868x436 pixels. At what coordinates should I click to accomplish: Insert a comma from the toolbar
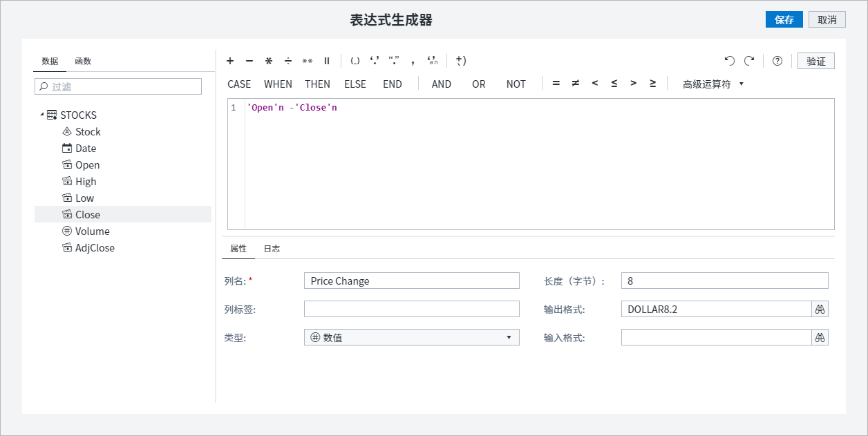413,61
